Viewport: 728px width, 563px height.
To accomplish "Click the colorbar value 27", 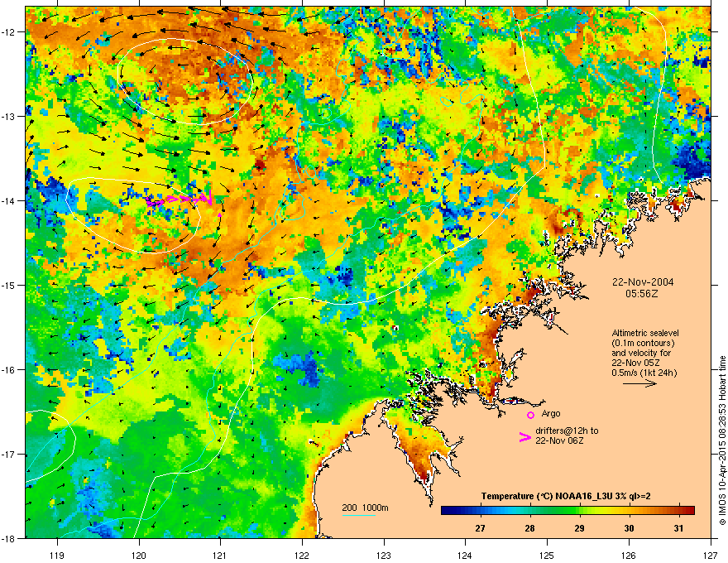I will click(480, 528).
